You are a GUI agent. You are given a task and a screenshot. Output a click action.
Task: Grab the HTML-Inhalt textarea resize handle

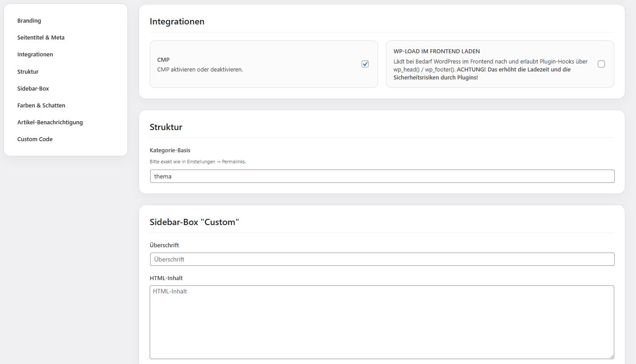pyautogui.click(x=611, y=356)
